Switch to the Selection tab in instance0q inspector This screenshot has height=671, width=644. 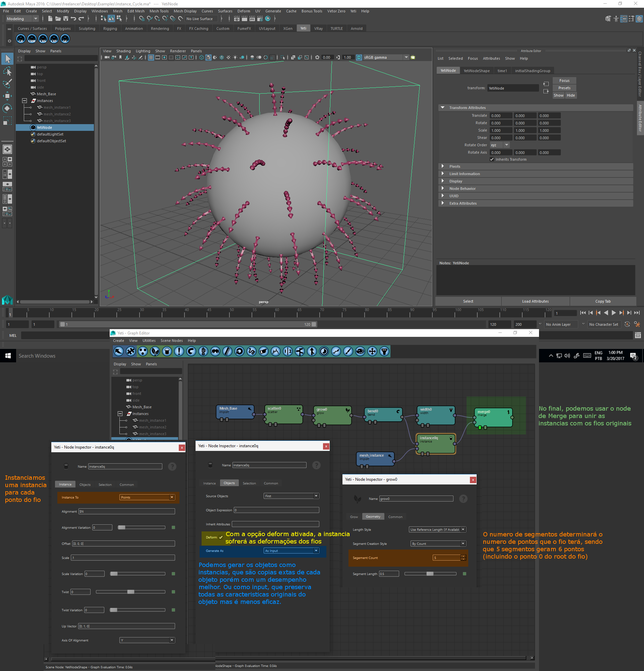pyautogui.click(x=105, y=484)
